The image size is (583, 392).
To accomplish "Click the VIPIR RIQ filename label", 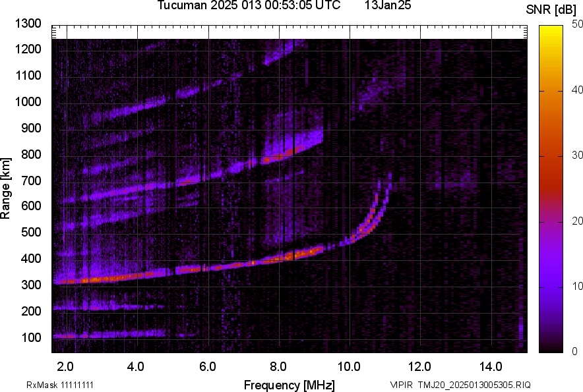I will point(460,385).
